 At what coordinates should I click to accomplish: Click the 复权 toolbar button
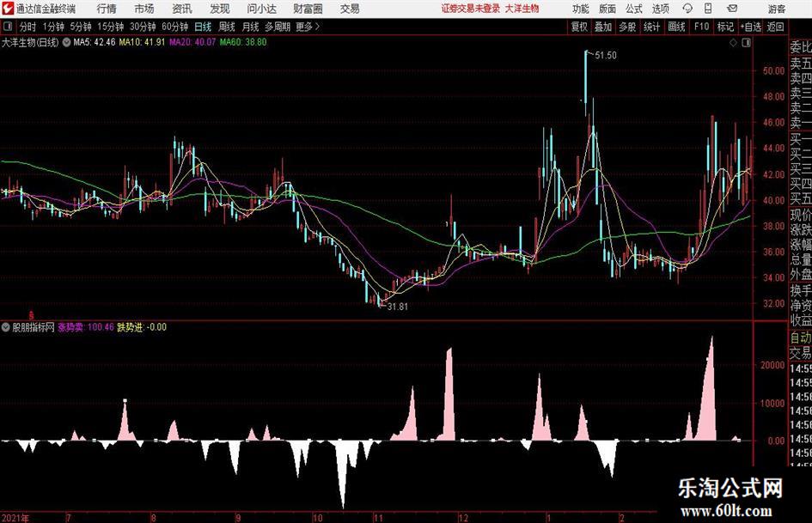click(x=579, y=27)
